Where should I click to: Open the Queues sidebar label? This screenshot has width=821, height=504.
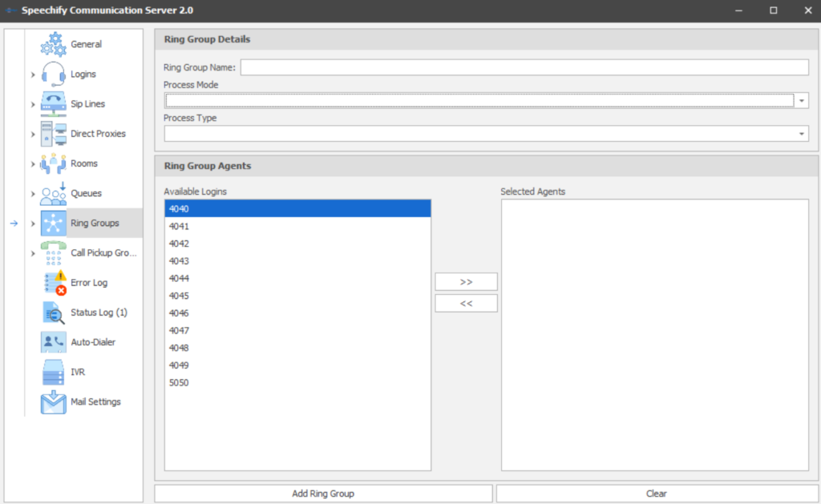click(87, 194)
